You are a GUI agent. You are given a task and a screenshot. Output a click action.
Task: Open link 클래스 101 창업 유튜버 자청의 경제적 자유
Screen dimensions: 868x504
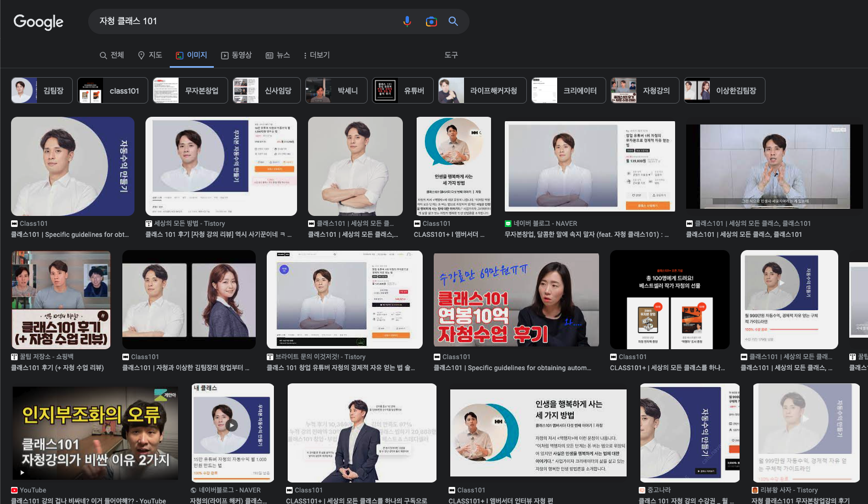[x=341, y=368]
